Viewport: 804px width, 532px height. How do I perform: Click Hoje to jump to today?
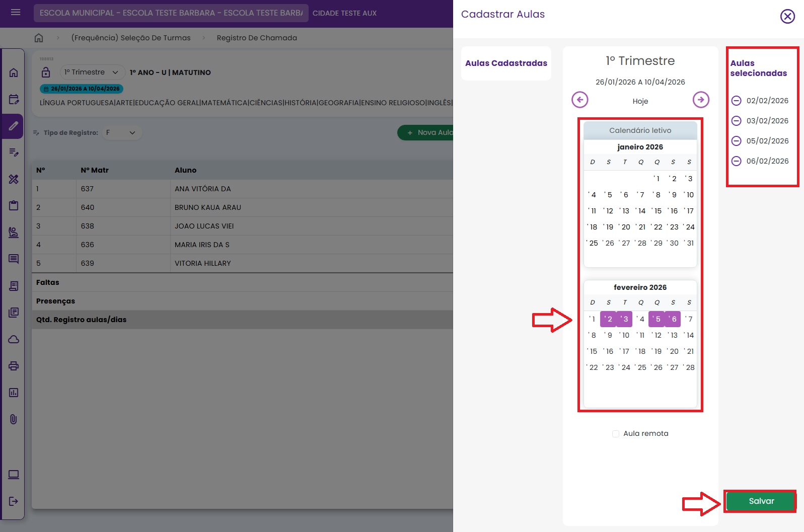coord(640,101)
